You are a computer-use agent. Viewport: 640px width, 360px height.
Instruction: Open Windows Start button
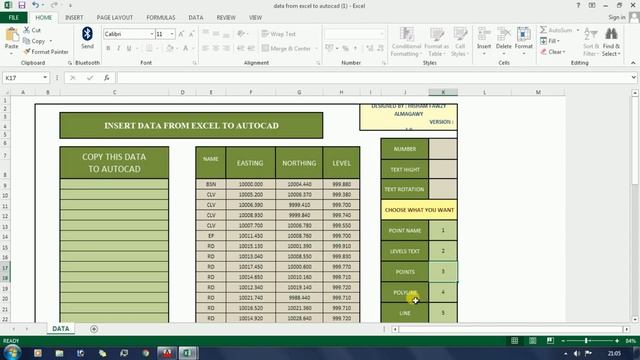[x=12, y=353]
